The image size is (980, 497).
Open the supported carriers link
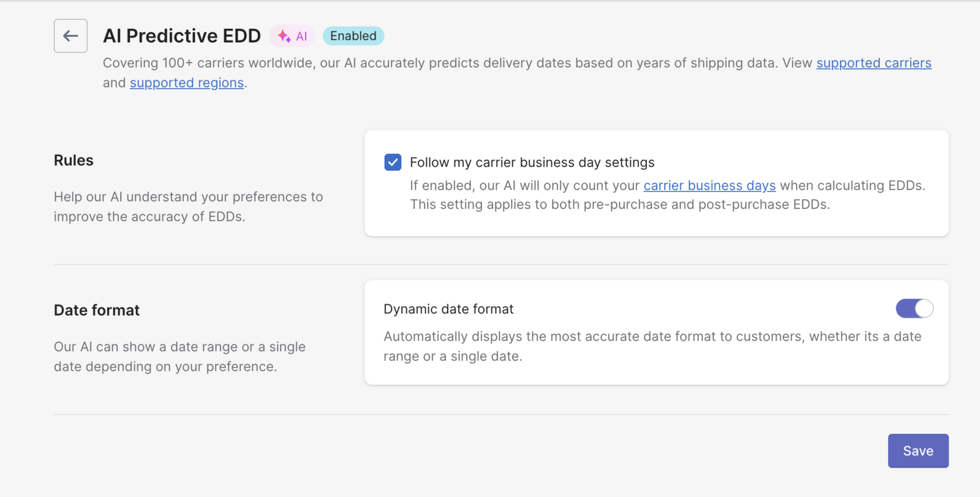(x=873, y=63)
